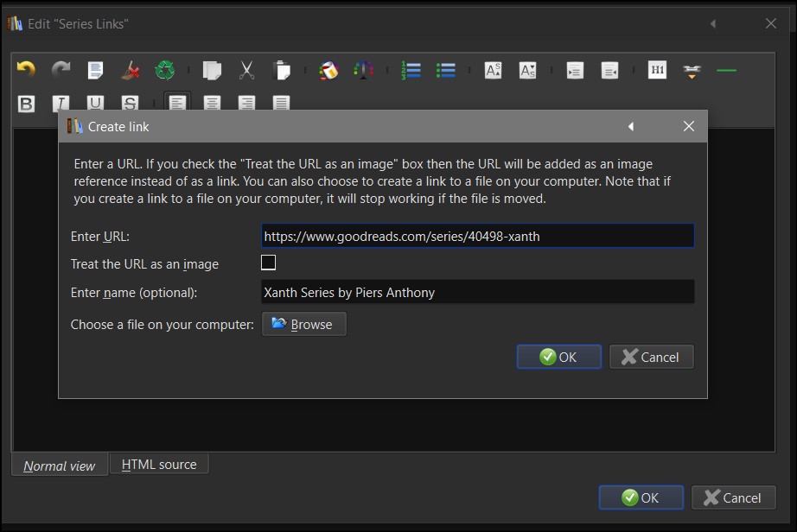The height and width of the screenshot is (532, 797).
Task: Confirm Create link dialog with OK
Action: [559, 357]
